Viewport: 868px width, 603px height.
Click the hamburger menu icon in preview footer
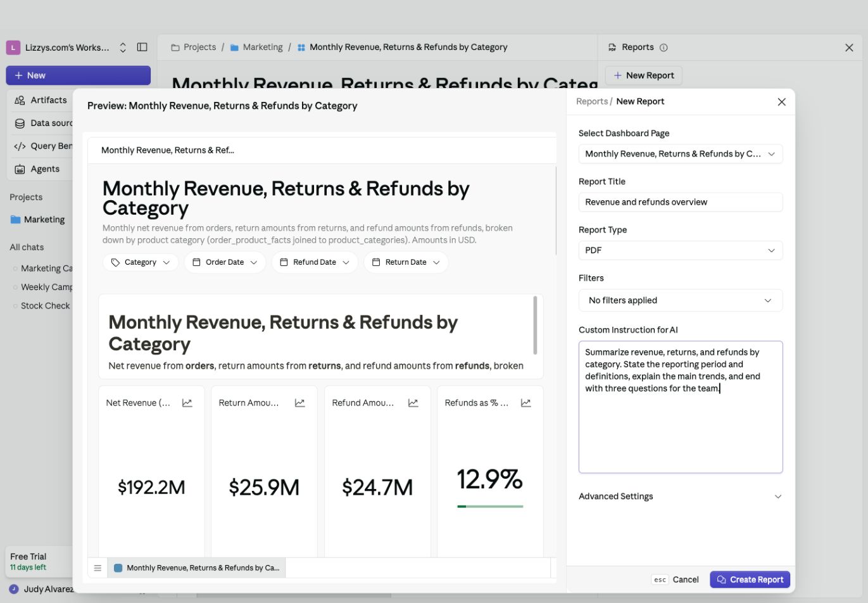[x=97, y=568]
